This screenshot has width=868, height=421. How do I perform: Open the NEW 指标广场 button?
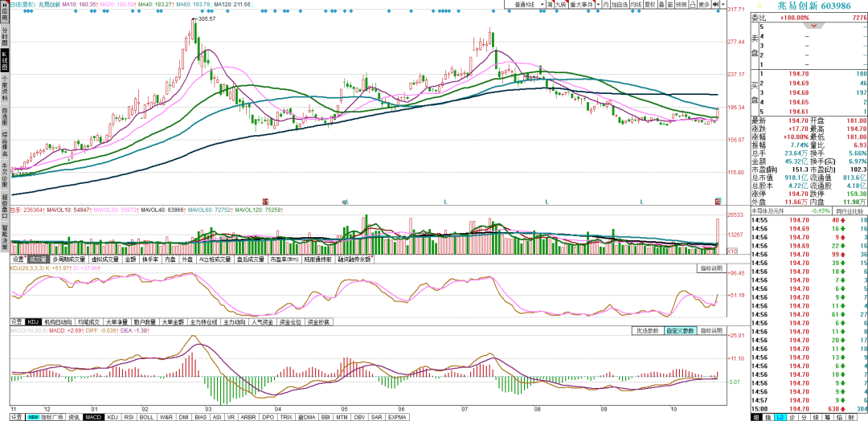point(46,417)
